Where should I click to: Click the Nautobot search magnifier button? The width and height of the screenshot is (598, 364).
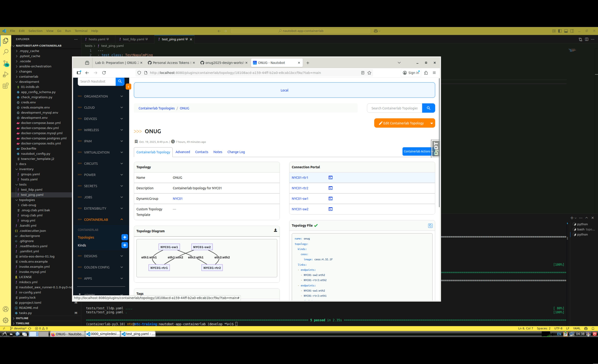coord(120,82)
